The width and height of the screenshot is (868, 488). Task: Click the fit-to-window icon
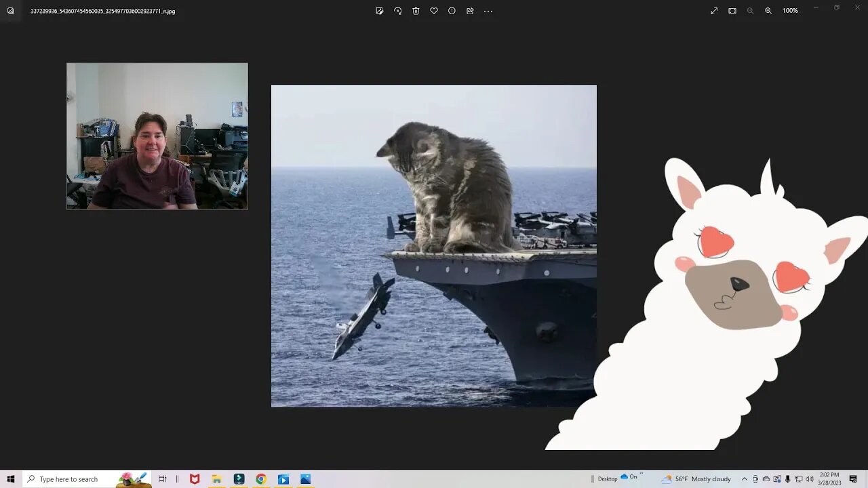(x=732, y=11)
